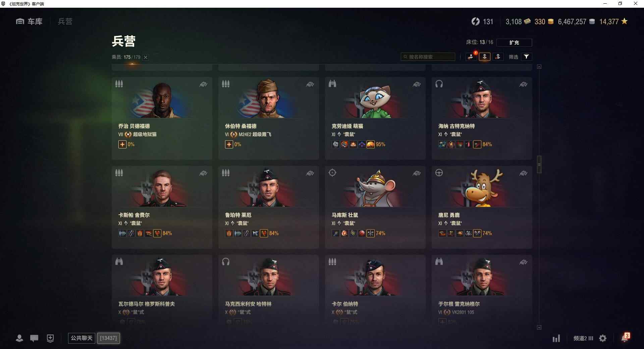Go back to the 车库 garage tab
This screenshot has height=349, width=644.
29,21
